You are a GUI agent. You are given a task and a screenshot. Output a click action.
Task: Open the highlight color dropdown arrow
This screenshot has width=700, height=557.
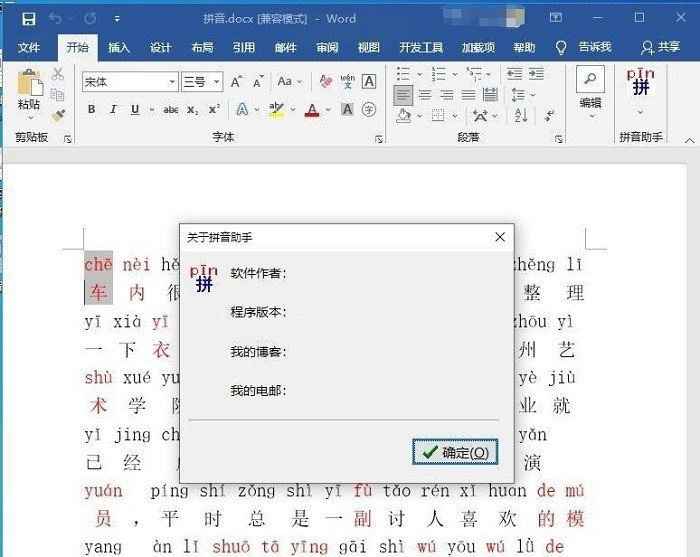pos(293,110)
